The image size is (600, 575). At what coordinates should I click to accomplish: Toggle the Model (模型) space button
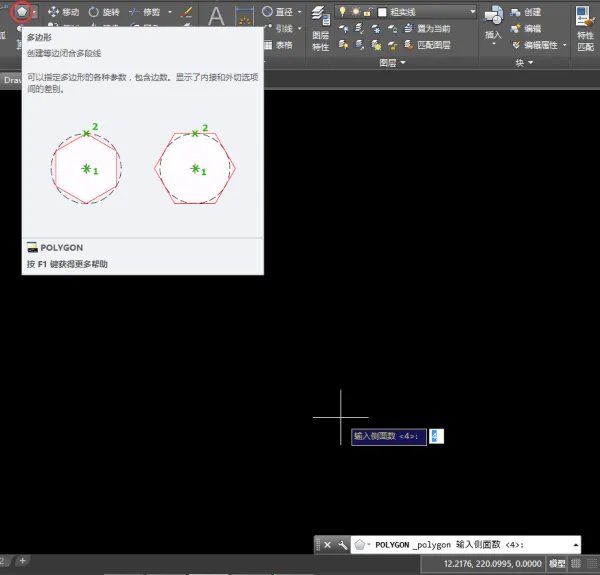coord(557,565)
